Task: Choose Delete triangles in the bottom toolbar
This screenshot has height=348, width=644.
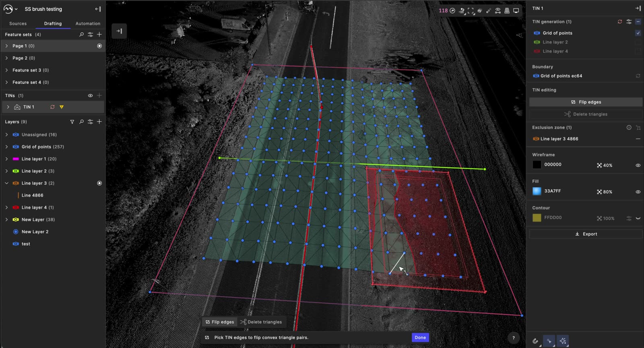Action: tap(261, 322)
